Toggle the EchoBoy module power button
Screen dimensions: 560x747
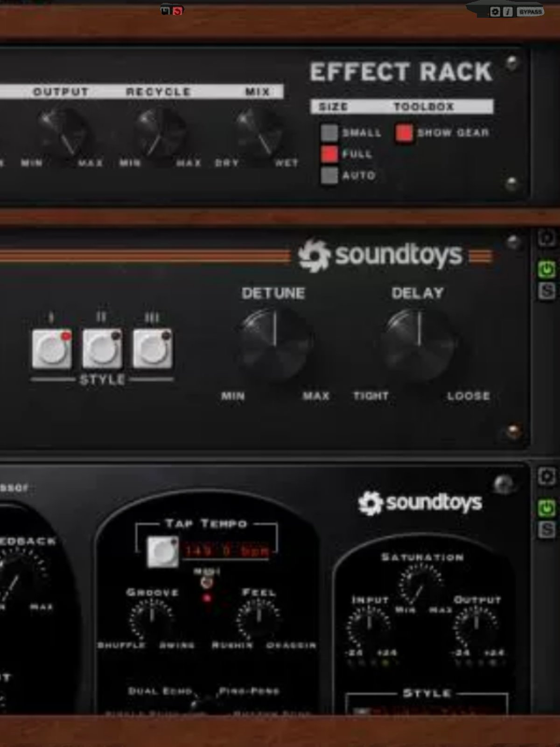pos(546,508)
